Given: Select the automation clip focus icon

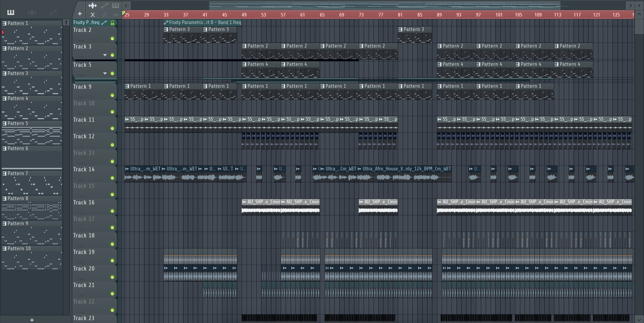Looking at the screenshot, I should click(x=104, y=5).
